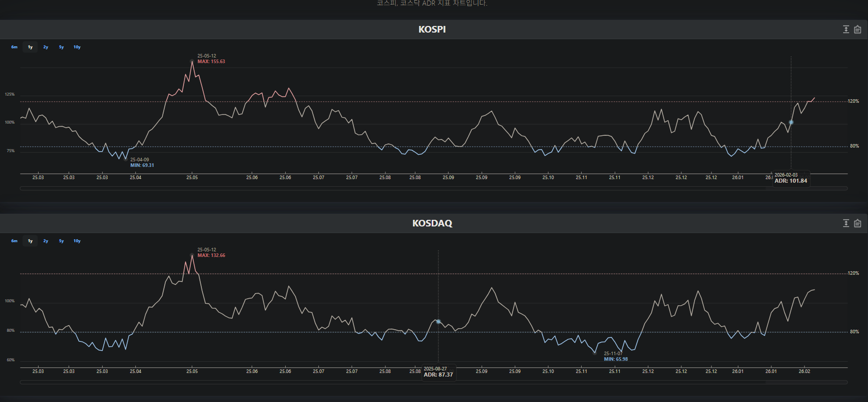This screenshot has height=402, width=868.
Task: Click the KOSPI ADR: 101.84 tooltip
Action: (x=791, y=178)
